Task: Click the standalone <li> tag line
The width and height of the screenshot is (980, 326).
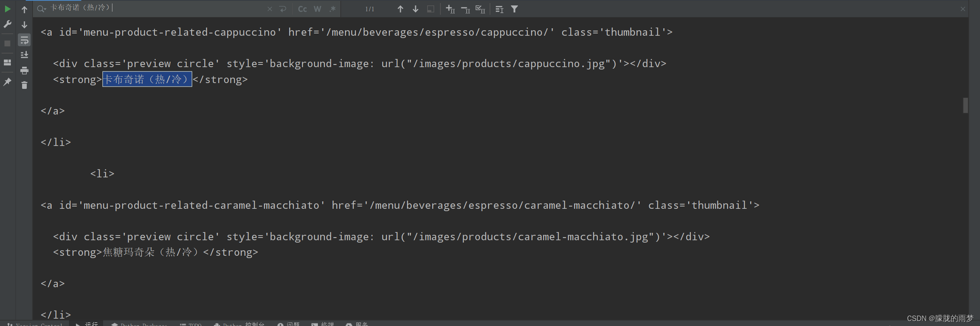Action: pyautogui.click(x=102, y=174)
